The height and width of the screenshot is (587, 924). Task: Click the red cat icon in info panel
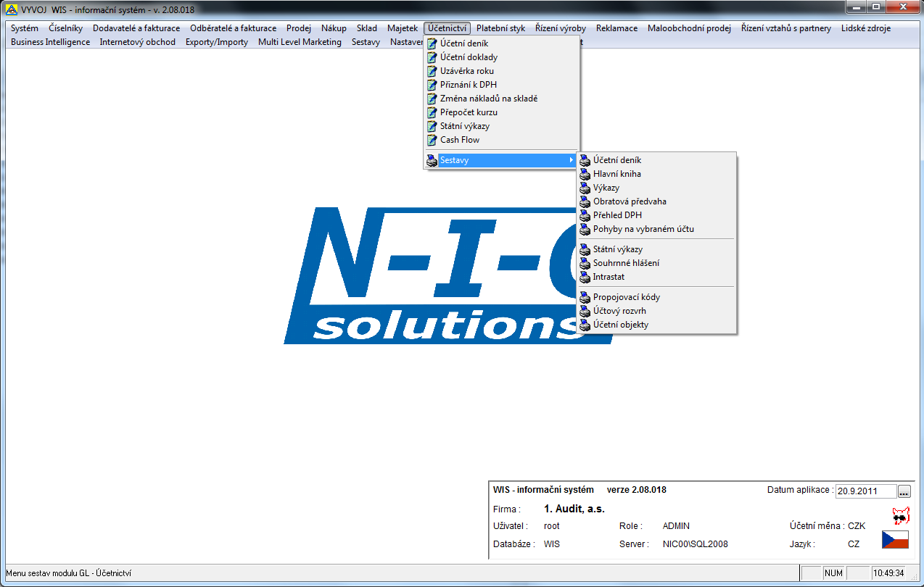(900, 517)
